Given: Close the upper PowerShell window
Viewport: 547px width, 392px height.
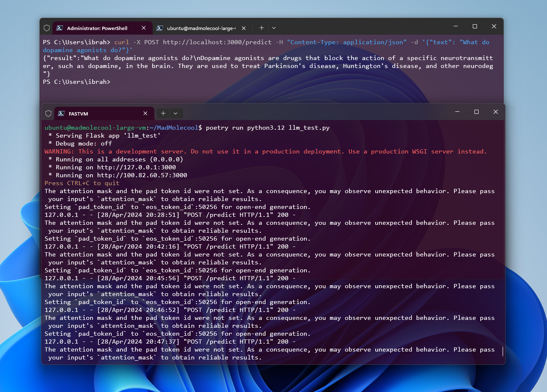Looking at the screenshot, I should click(494, 26).
